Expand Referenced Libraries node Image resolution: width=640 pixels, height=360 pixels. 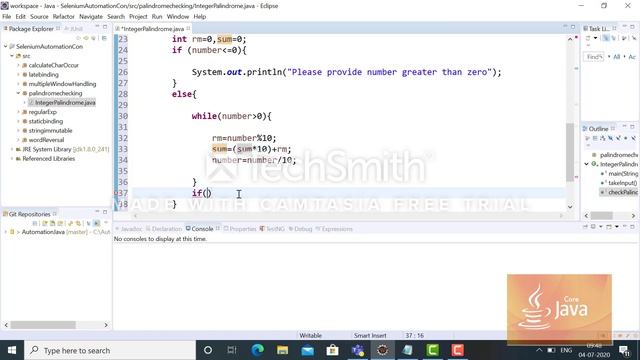12,159
